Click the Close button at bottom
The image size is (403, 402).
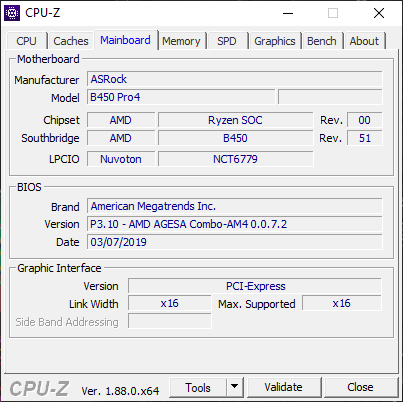click(360, 387)
